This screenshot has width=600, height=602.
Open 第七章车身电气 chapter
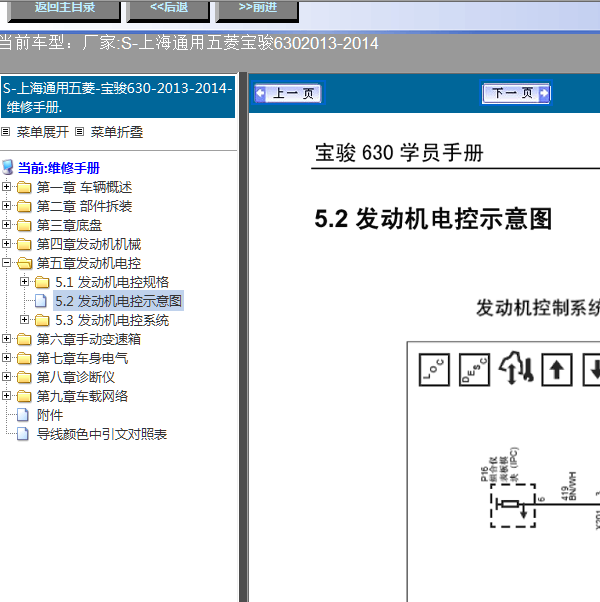point(82,358)
